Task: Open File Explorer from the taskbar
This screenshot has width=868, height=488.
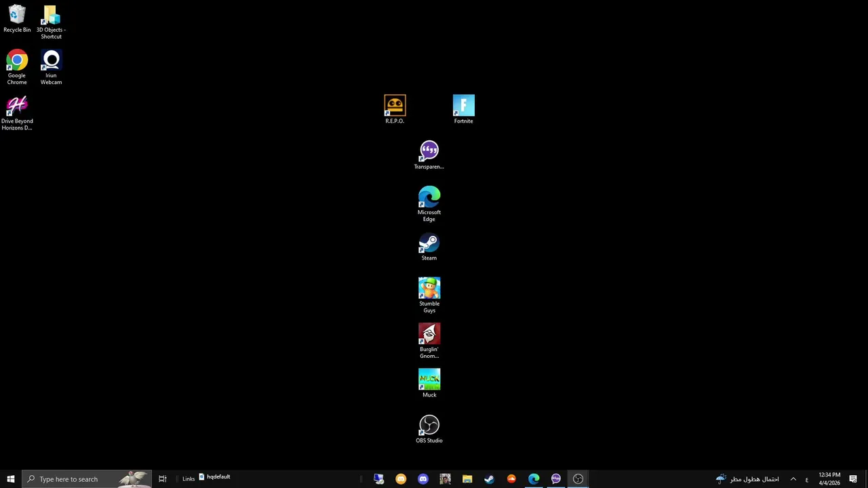Action: [467, 479]
